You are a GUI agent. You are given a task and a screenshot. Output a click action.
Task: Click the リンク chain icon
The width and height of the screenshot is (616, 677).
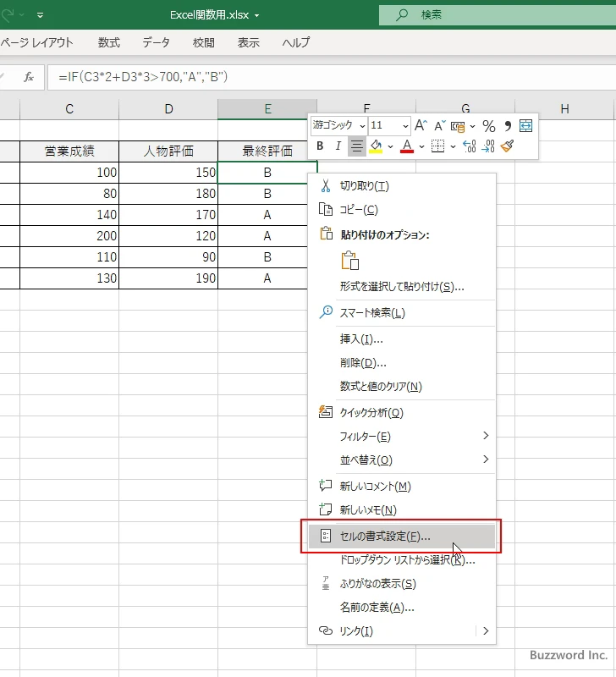click(326, 630)
